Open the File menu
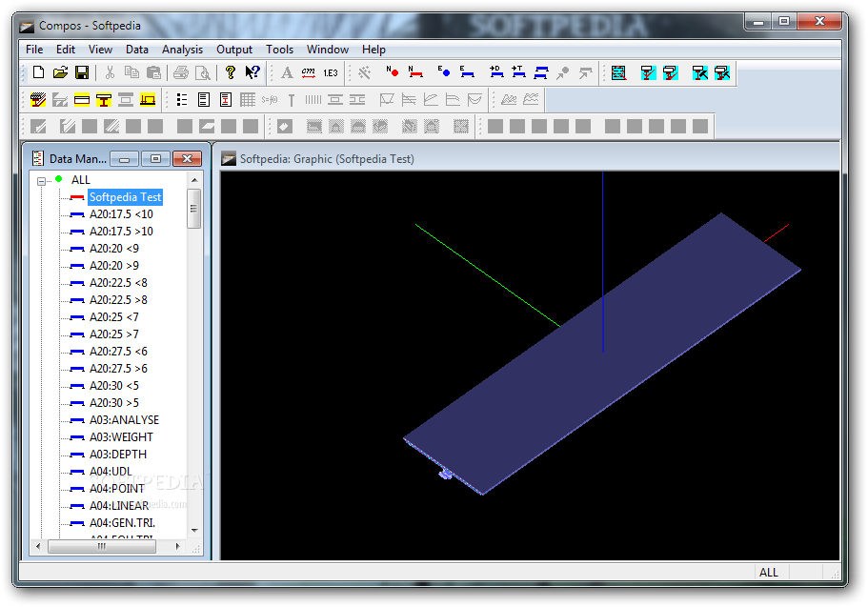Screen dimensions: 868x607 pos(34,50)
